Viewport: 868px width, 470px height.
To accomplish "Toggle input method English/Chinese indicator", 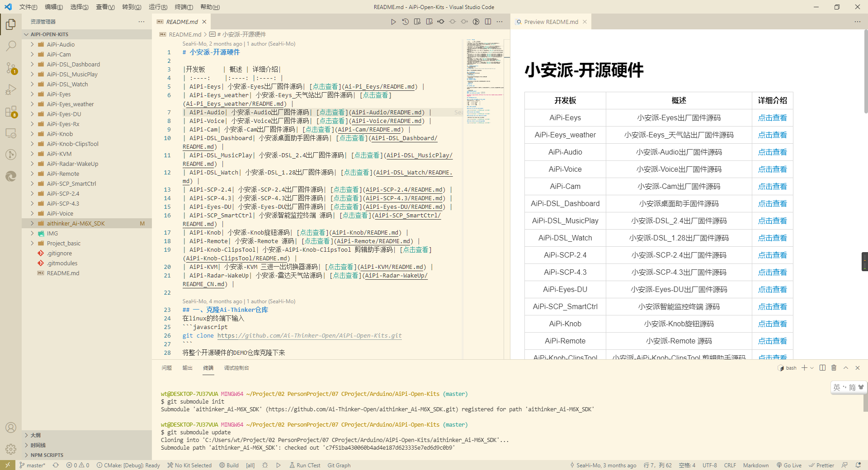I will point(837,387).
